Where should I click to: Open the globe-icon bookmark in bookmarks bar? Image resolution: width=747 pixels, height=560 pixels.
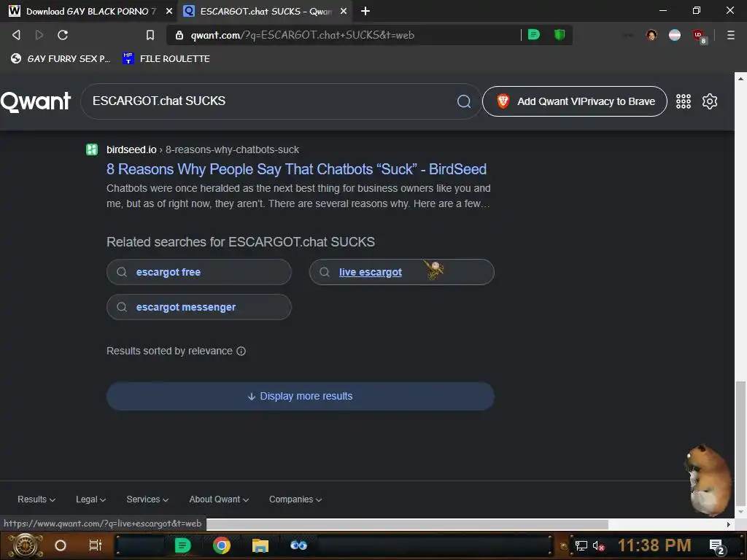61,58
